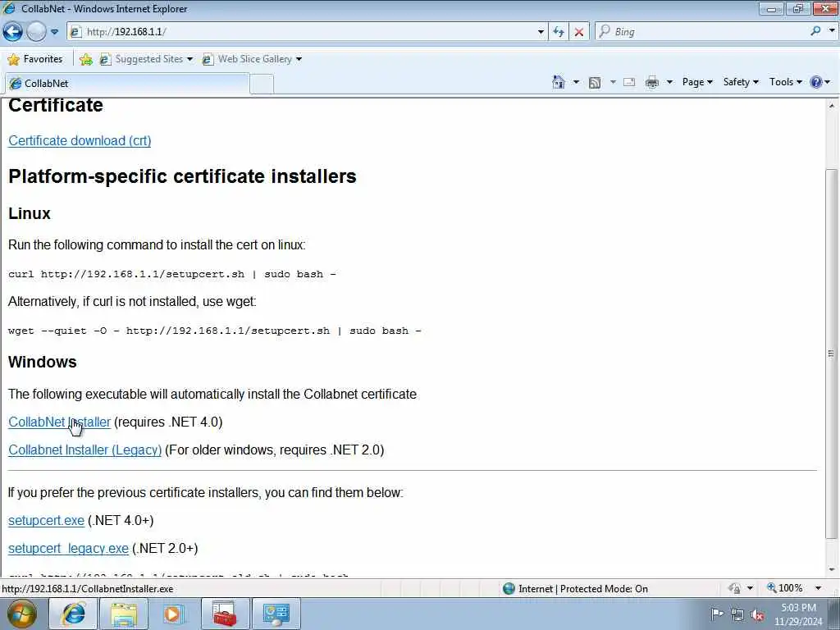Click the Print icon
The width and height of the screenshot is (840, 630).
pyautogui.click(x=652, y=82)
